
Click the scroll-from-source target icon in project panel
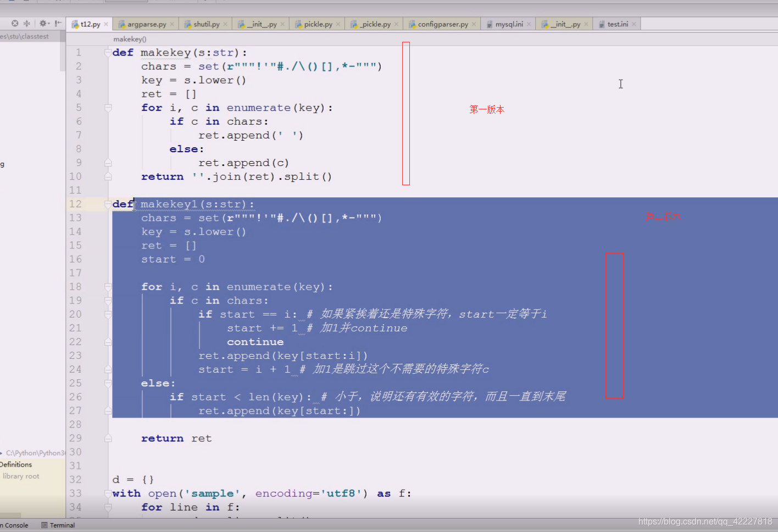click(15, 23)
